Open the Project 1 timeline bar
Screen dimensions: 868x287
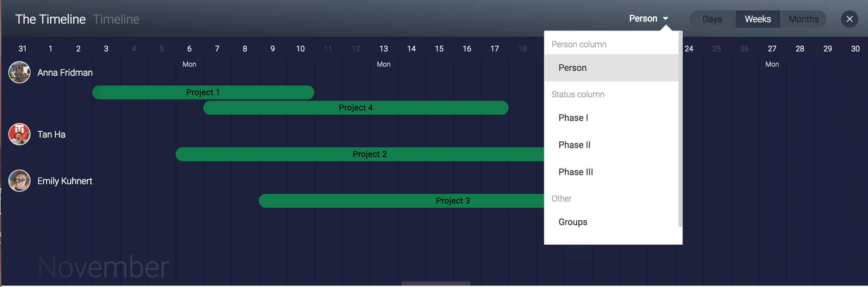(203, 92)
